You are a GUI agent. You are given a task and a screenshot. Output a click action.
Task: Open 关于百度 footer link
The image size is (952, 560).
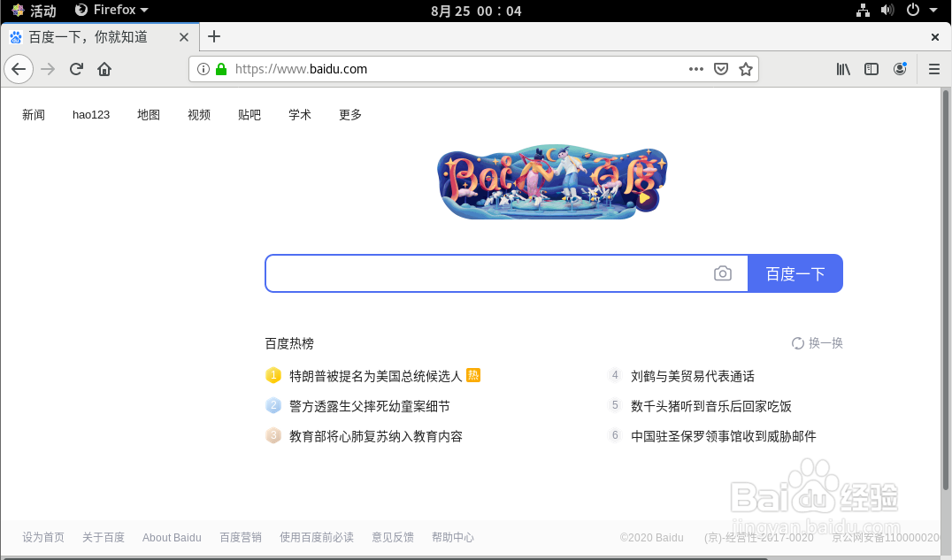104,538
